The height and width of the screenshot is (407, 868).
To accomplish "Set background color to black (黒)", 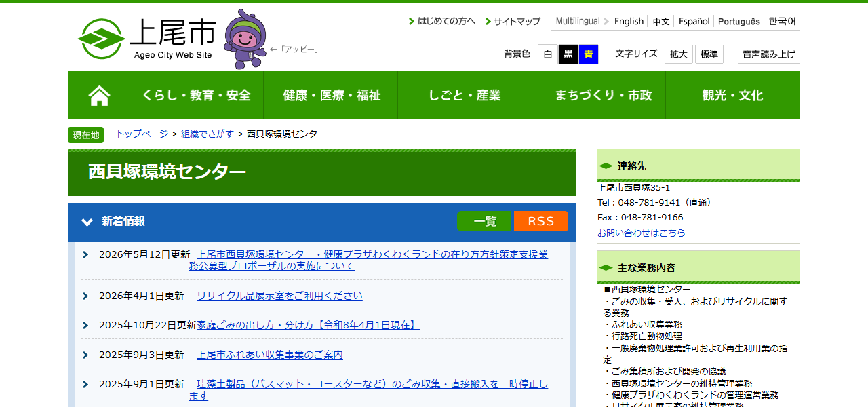I will coord(568,54).
